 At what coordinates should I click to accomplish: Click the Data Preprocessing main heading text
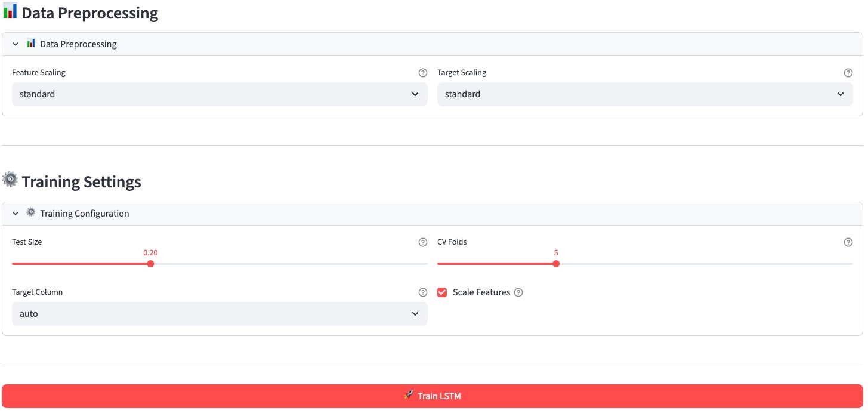pyautogui.click(x=90, y=13)
